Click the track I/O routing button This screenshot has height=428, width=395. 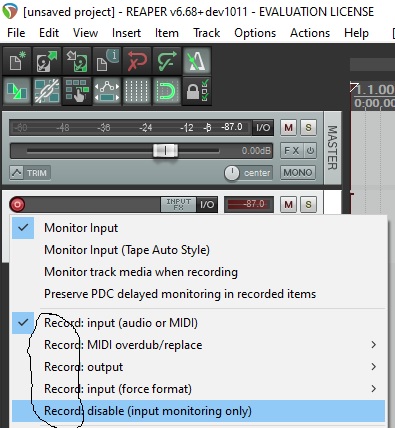point(207,204)
